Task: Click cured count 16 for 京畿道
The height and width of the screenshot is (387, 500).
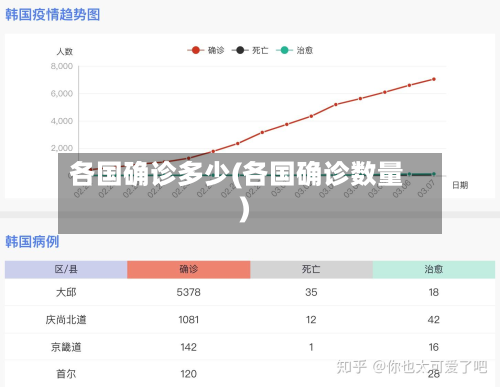Action: (434, 347)
